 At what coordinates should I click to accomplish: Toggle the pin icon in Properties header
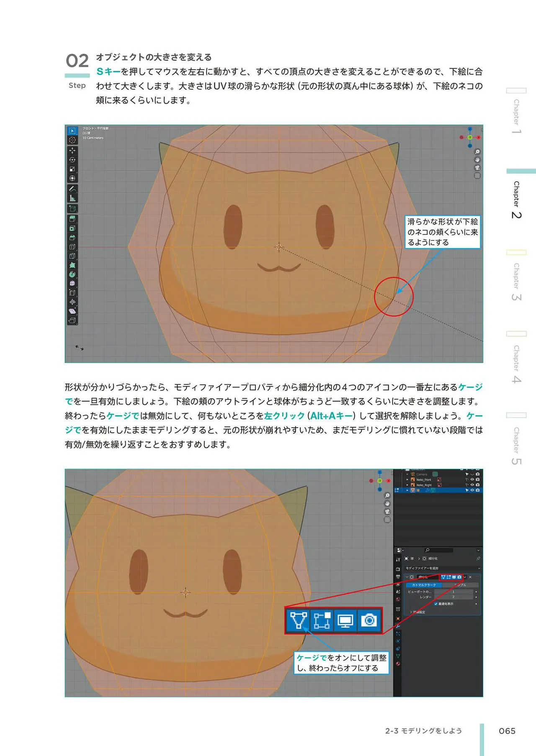478,559
